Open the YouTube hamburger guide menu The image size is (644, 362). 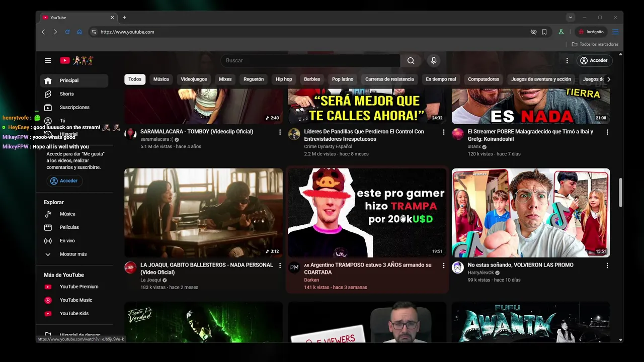(48, 60)
